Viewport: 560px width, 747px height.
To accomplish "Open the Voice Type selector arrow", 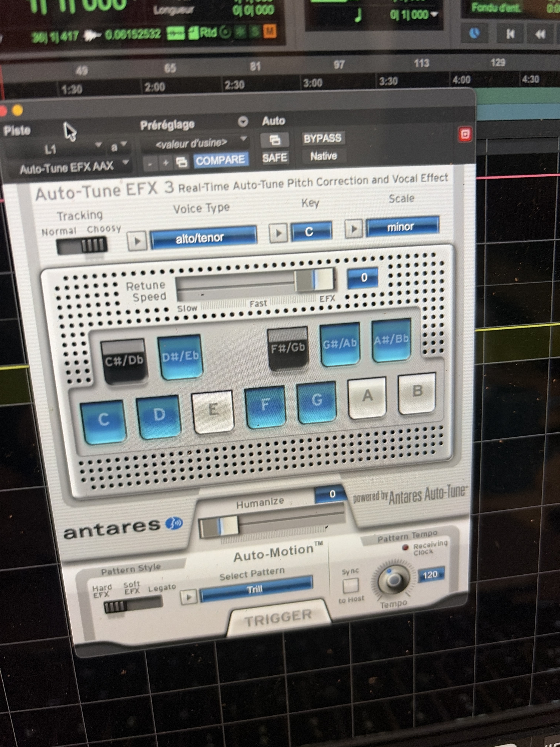I will click(x=137, y=241).
